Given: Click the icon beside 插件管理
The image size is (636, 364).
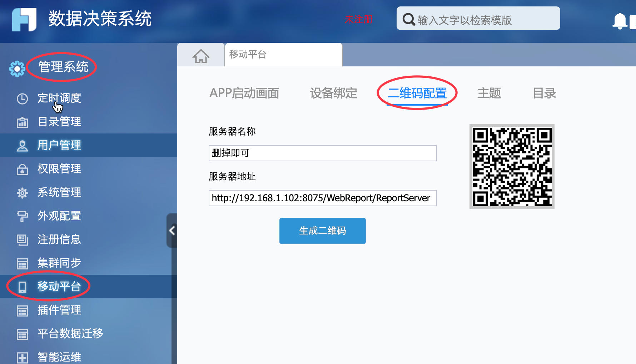Looking at the screenshot, I should (22, 310).
